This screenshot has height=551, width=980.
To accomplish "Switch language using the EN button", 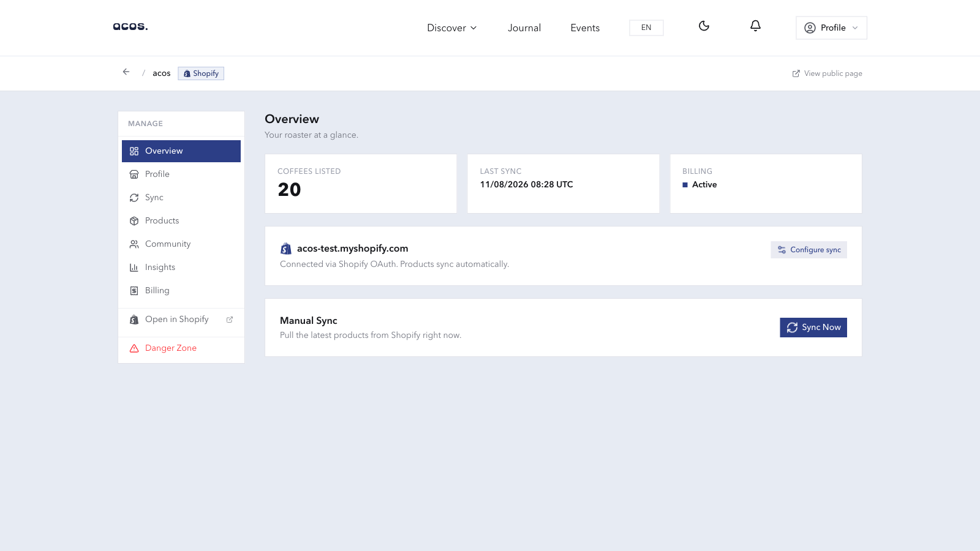I will 646,28.
